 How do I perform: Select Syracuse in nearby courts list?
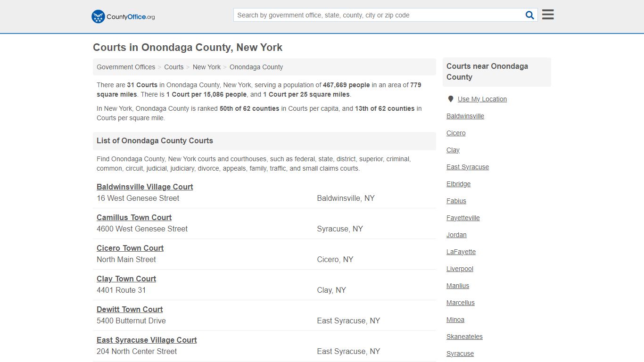(x=460, y=354)
